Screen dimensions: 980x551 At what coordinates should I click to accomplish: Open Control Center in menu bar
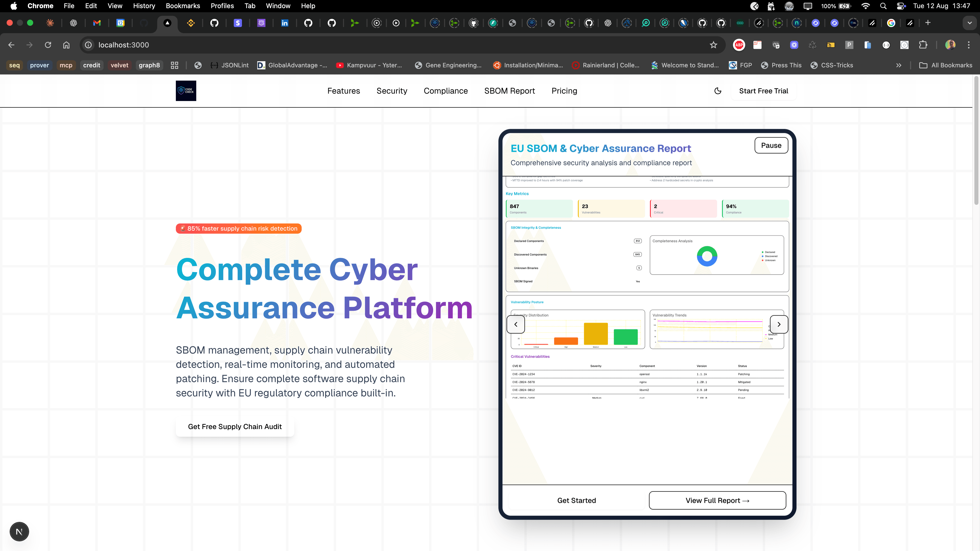pyautogui.click(x=901, y=6)
